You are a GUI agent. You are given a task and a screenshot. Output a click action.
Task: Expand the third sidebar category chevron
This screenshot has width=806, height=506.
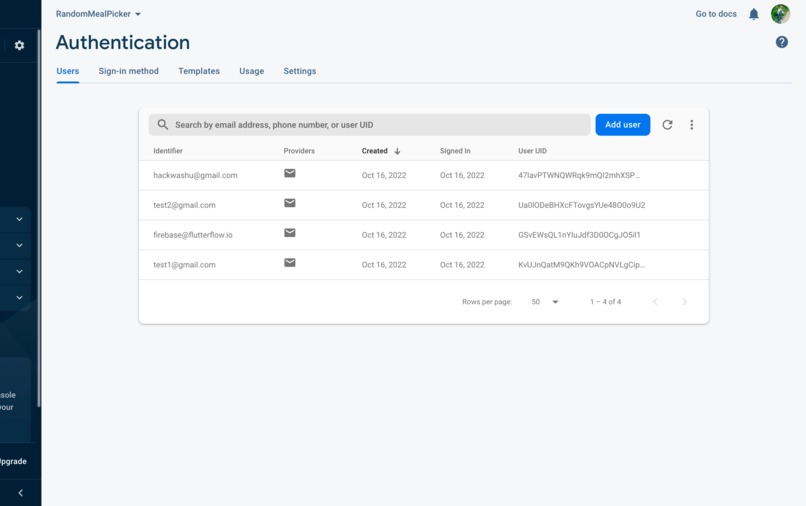[19, 271]
